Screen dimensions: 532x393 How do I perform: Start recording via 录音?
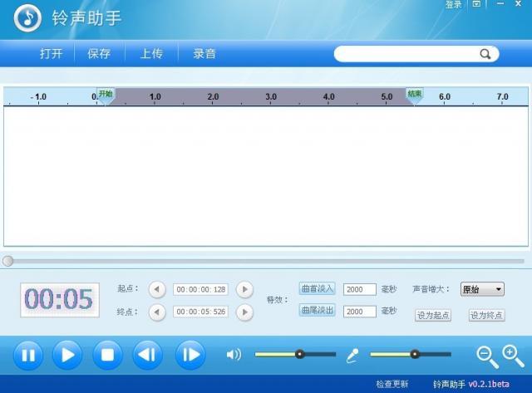pos(204,53)
